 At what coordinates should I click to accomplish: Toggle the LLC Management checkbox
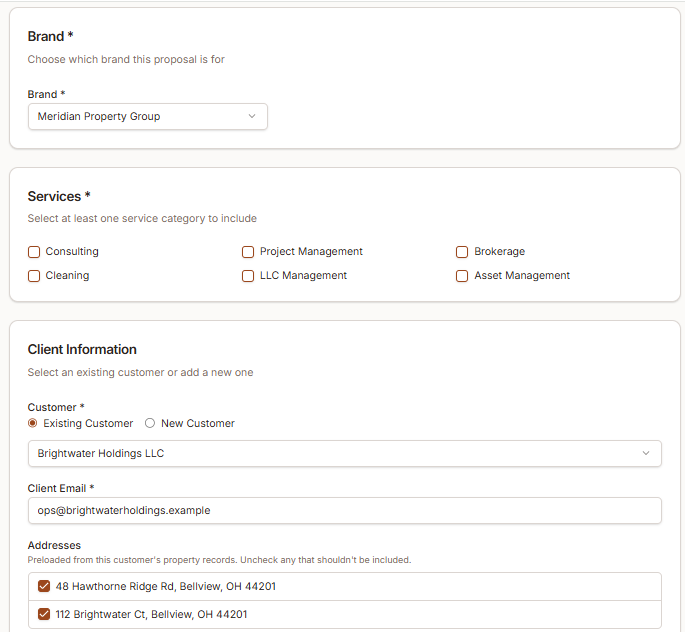pyautogui.click(x=248, y=276)
